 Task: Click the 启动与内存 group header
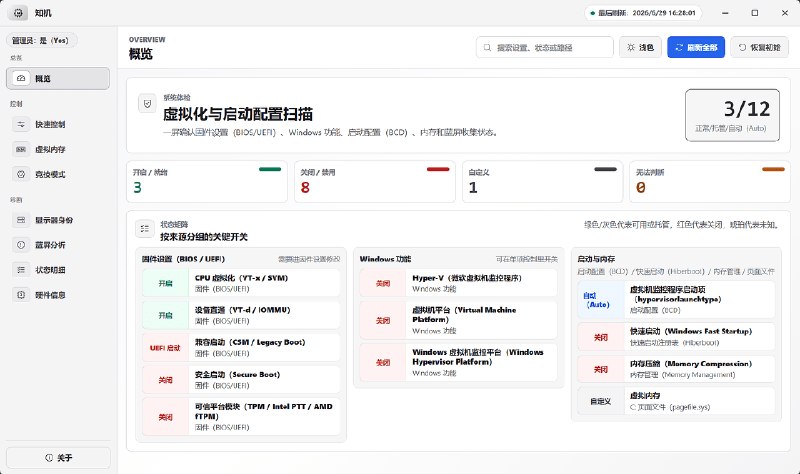point(596,259)
